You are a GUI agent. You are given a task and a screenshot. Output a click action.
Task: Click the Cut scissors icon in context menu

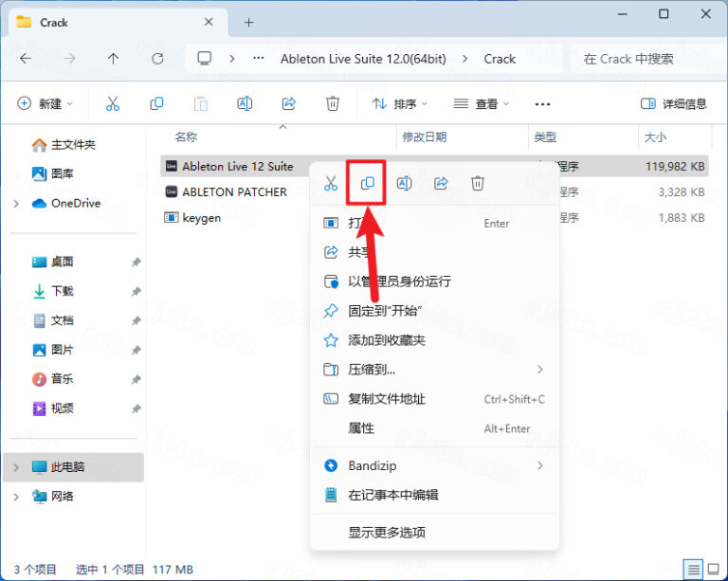point(331,184)
